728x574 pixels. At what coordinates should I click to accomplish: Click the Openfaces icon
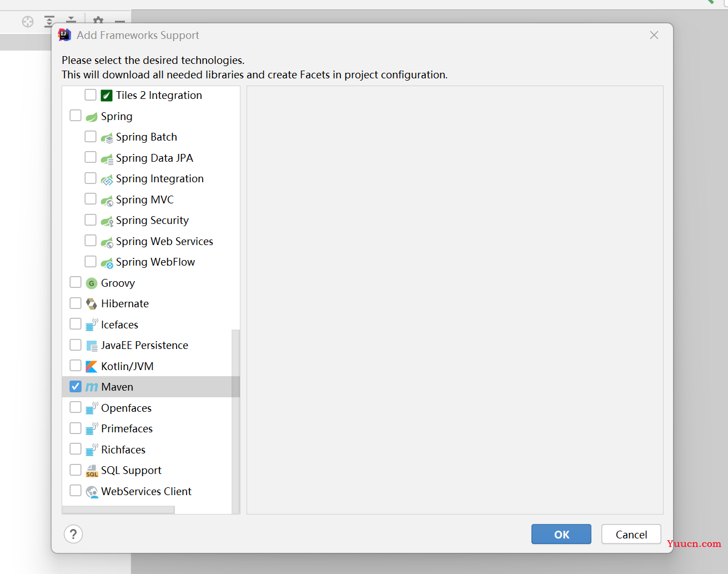pyautogui.click(x=92, y=408)
